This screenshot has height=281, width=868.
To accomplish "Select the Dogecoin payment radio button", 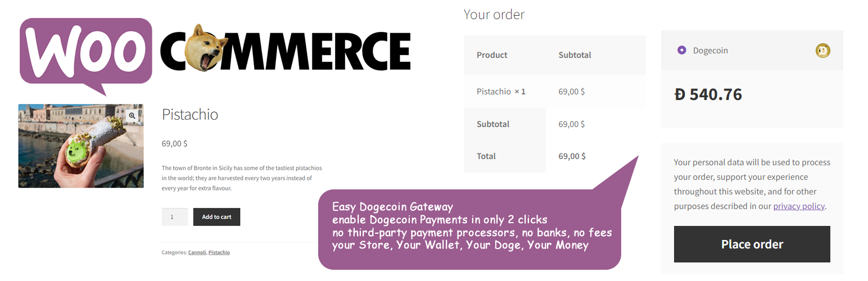I will (682, 51).
